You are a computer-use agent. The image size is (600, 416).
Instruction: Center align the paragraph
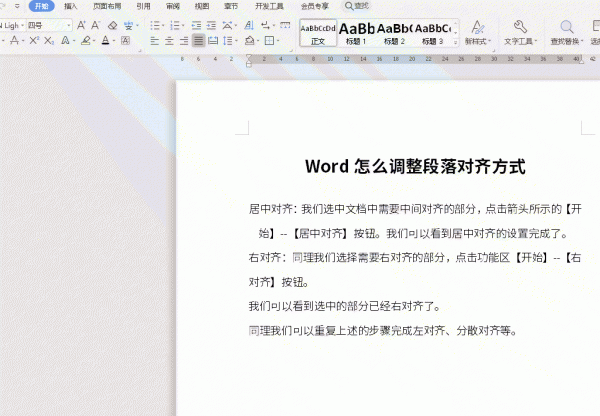[169, 40]
